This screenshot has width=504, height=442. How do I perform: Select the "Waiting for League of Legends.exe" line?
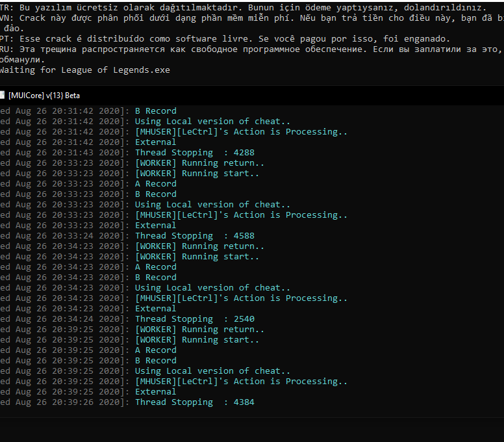85,70
